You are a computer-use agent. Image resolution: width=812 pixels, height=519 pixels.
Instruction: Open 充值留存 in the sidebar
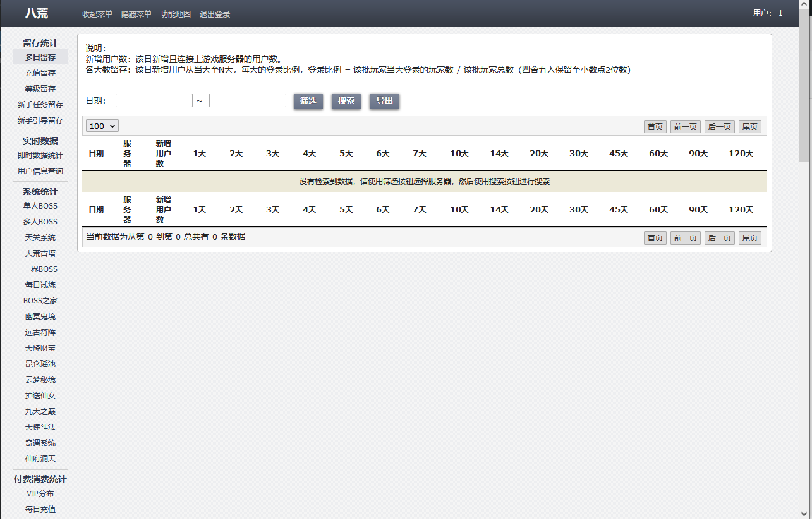[40, 73]
